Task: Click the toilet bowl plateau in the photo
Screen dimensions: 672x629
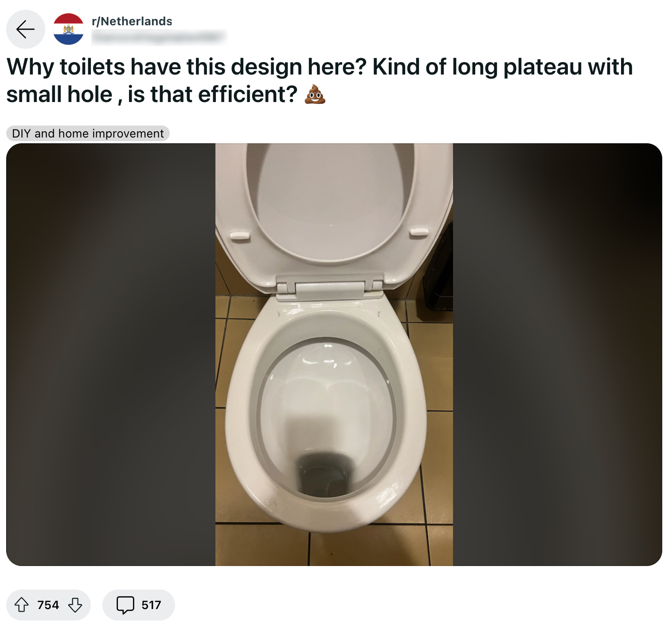Action: point(326,399)
